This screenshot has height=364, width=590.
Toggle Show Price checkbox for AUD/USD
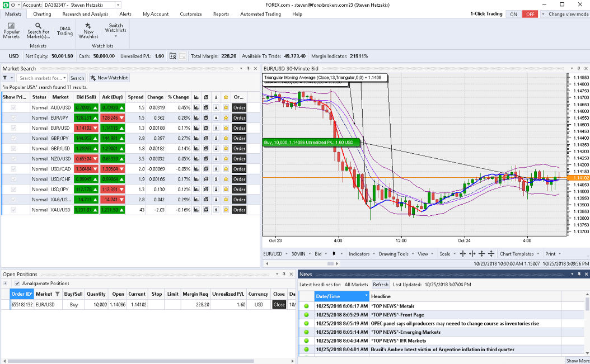tap(13, 107)
